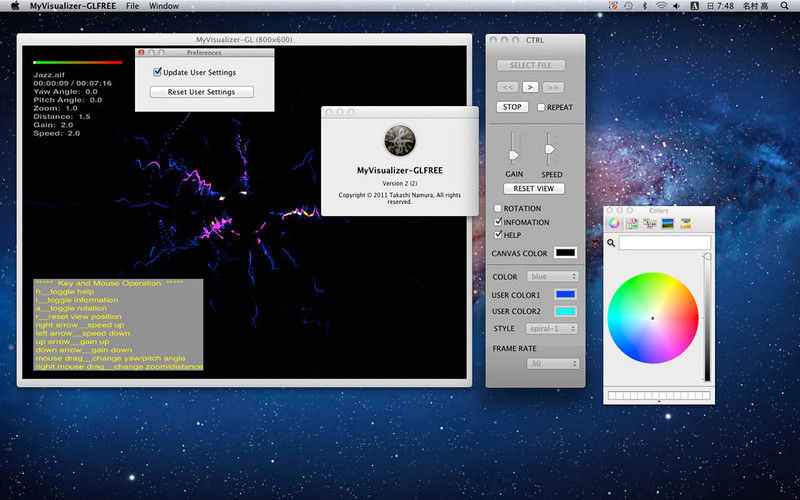Uncheck the HELP checkbox

498,235
